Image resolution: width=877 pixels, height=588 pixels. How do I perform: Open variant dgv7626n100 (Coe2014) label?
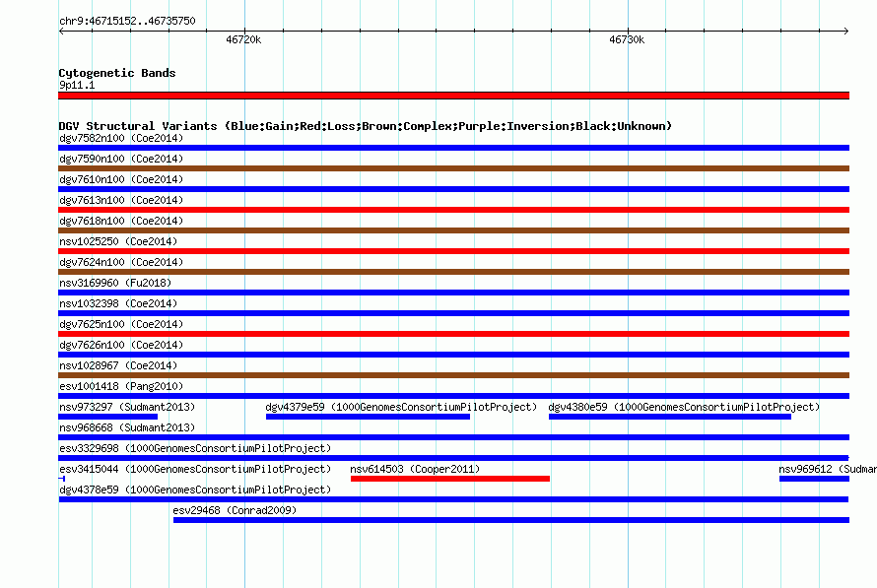[121, 345]
